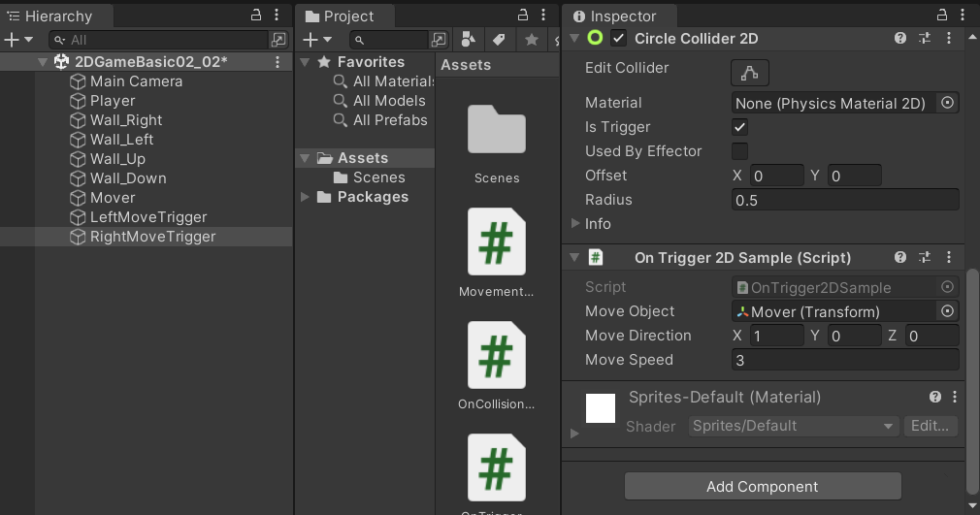The height and width of the screenshot is (515, 980).
Task: Select Wall_Left object
Action: click(122, 140)
